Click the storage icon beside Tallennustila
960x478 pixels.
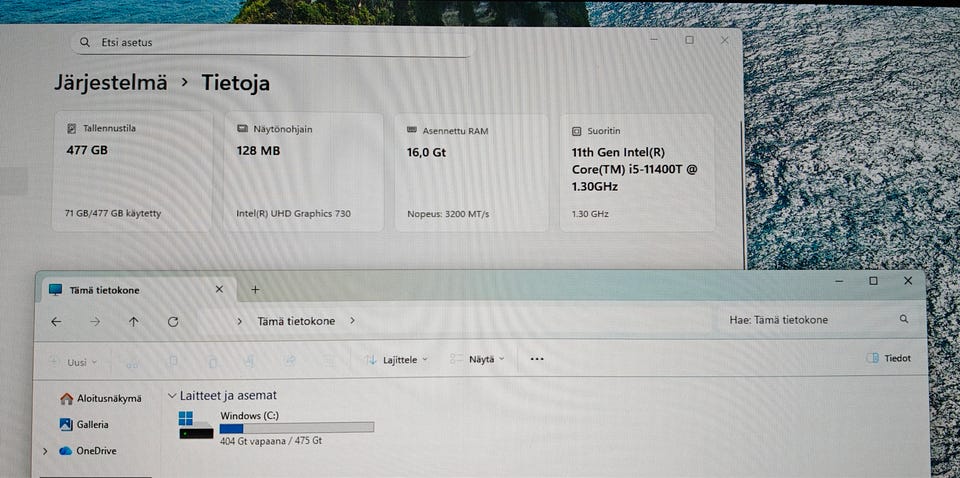click(x=72, y=129)
